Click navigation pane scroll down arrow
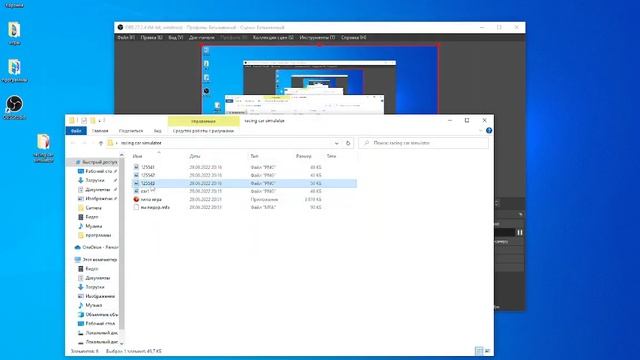The width and height of the screenshot is (640, 360). [x=122, y=343]
